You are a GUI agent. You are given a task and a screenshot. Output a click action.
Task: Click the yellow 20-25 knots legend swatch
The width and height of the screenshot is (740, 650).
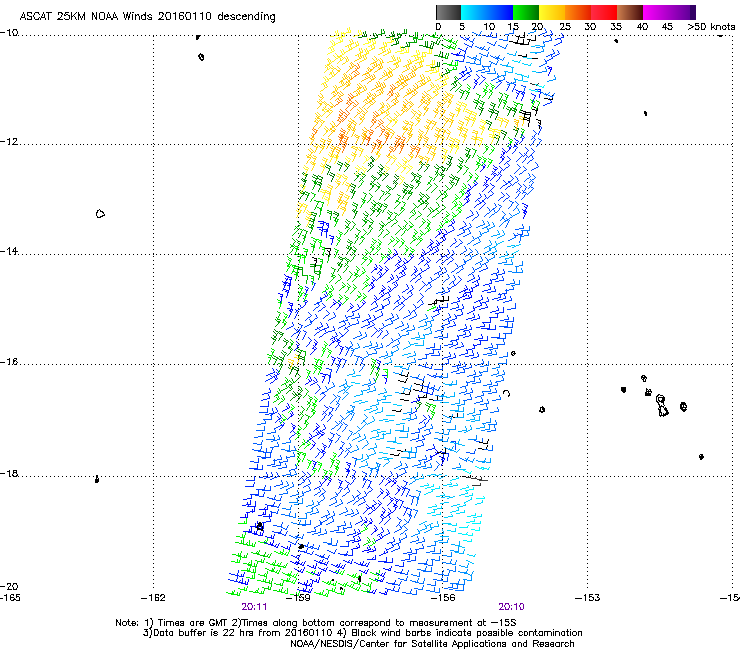tap(552, 12)
